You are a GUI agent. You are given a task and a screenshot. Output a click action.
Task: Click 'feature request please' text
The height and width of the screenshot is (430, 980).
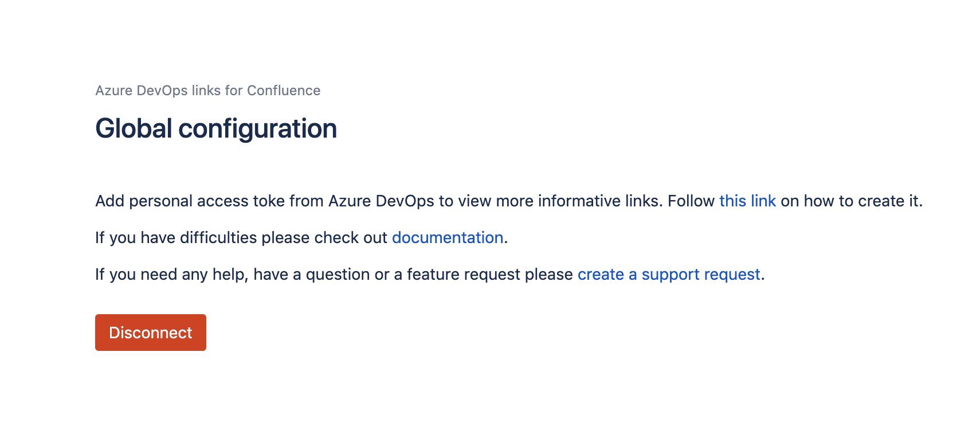[x=489, y=275]
